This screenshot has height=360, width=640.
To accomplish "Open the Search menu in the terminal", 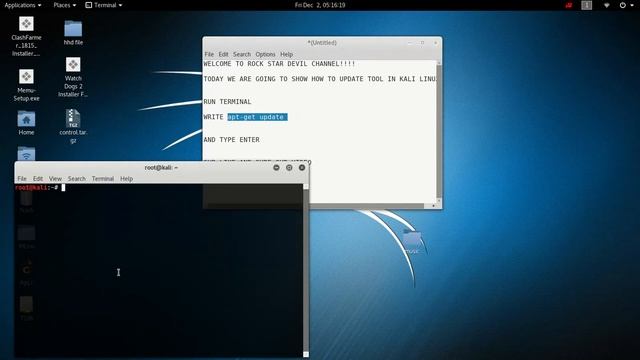I will [77, 179].
